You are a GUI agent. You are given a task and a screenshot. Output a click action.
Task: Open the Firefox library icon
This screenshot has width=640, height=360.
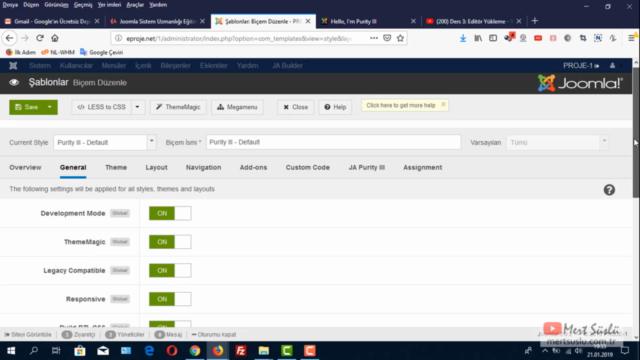(x=478, y=38)
